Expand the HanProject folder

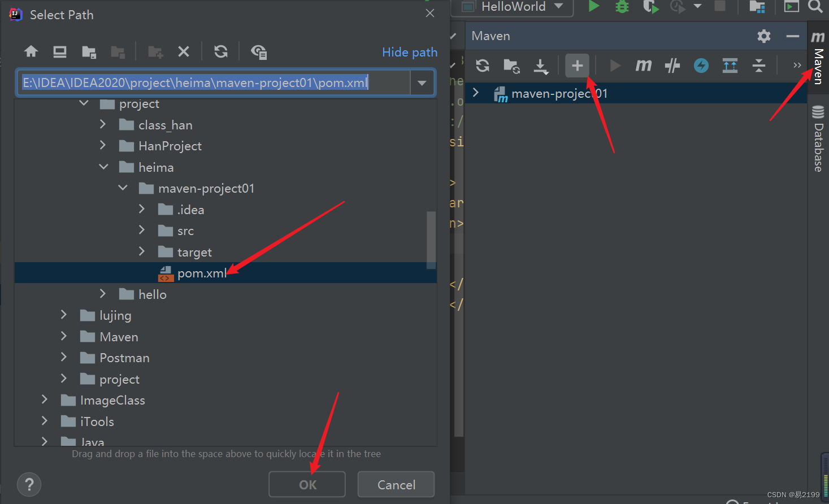point(103,145)
